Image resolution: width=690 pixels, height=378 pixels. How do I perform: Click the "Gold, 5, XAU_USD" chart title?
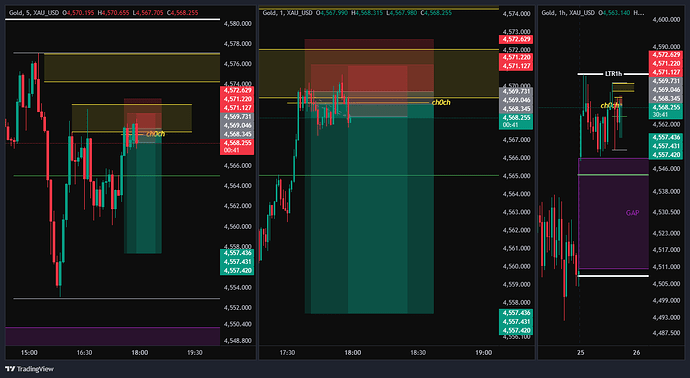tap(33, 13)
